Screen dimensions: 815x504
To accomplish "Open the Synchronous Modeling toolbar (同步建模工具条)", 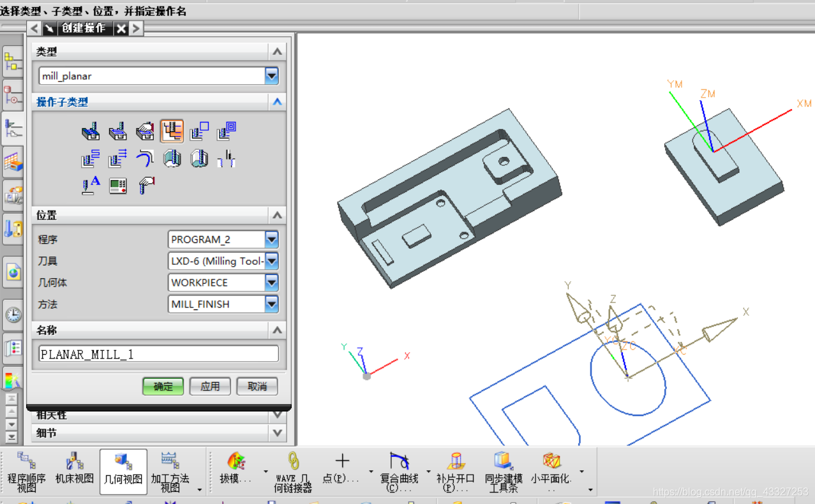I will click(504, 472).
